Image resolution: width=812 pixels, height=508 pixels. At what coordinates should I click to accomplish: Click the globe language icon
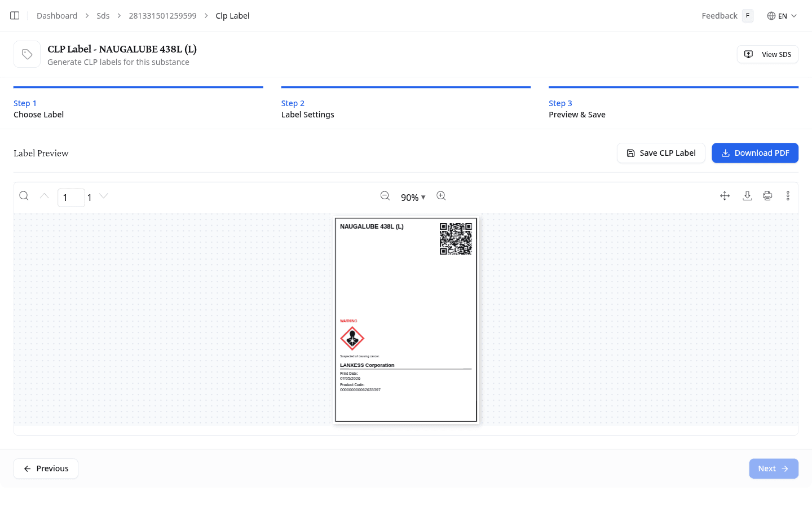pos(771,16)
